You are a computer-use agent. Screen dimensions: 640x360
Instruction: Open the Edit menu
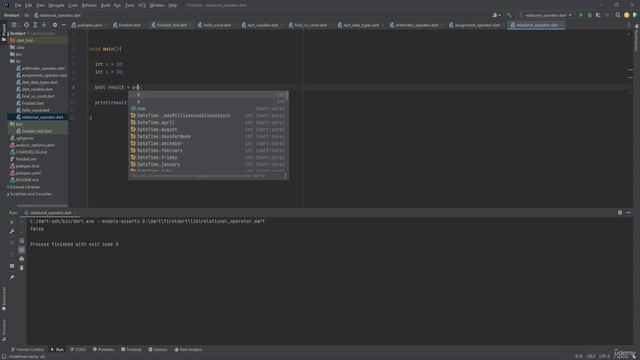tap(29, 5)
